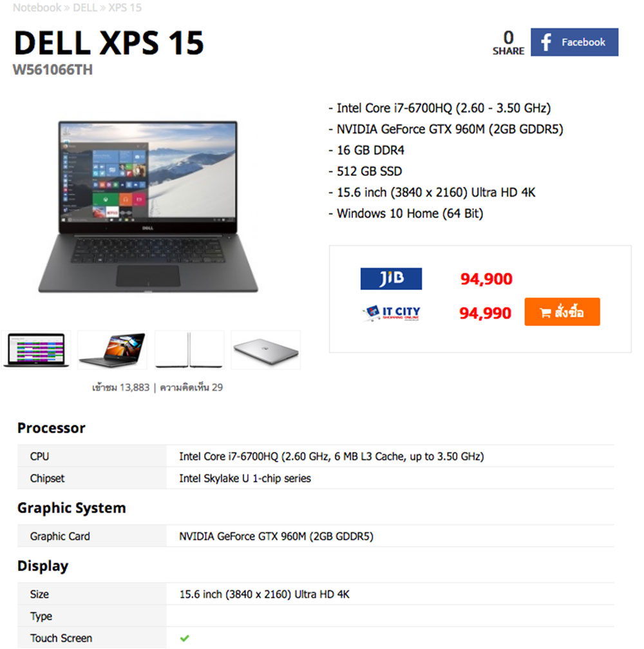Go to DELL breadcrumb link
644x649 pixels.
(85, 8)
